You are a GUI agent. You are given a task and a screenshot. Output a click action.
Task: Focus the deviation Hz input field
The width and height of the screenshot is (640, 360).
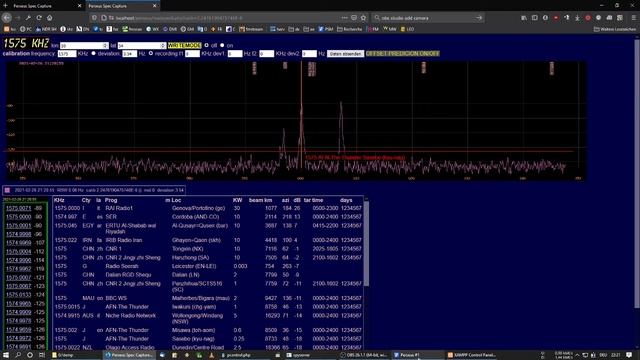point(129,54)
